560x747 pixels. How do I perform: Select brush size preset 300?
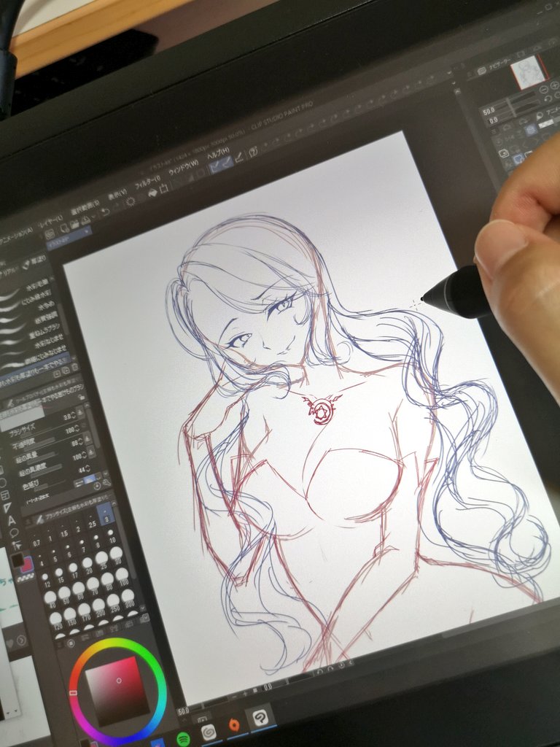click(x=128, y=598)
